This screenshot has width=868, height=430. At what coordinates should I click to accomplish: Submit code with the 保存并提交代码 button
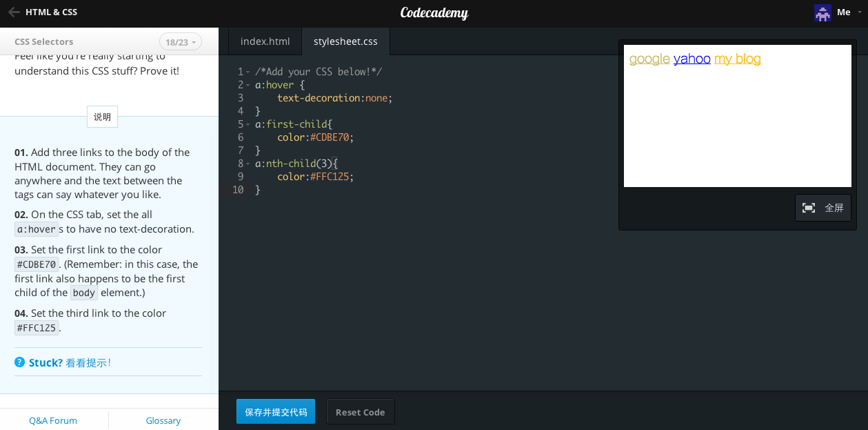pos(275,411)
